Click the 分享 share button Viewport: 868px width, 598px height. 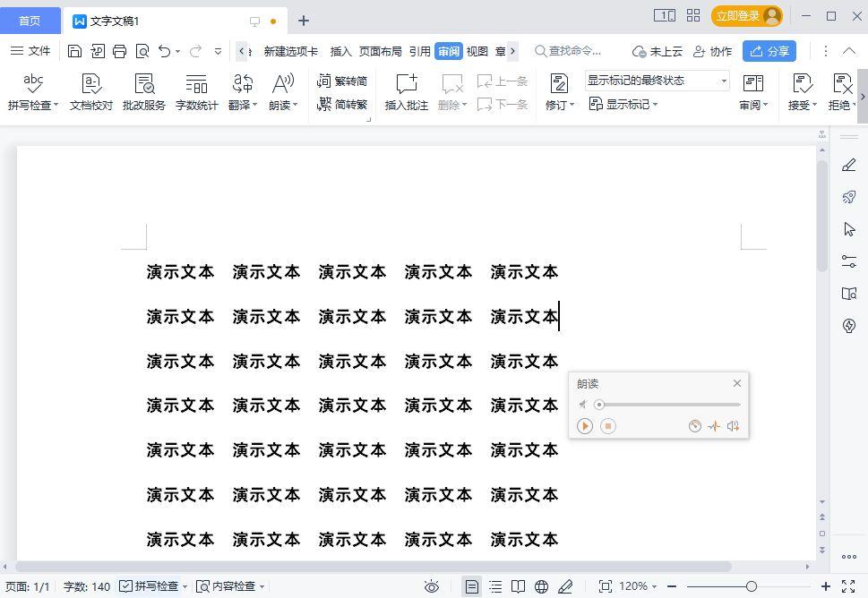click(x=769, y=51)
